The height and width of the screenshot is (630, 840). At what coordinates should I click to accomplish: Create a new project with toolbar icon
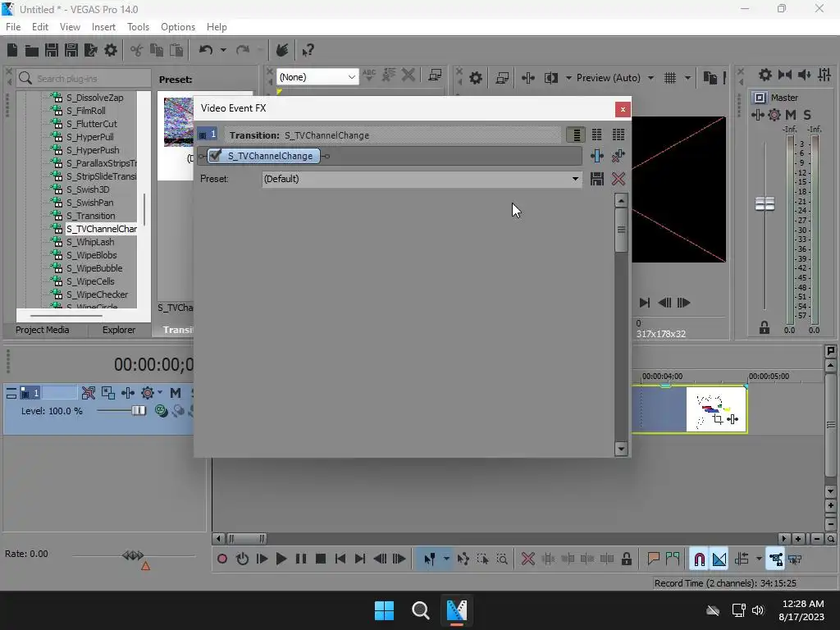click(x=12, y=50)
